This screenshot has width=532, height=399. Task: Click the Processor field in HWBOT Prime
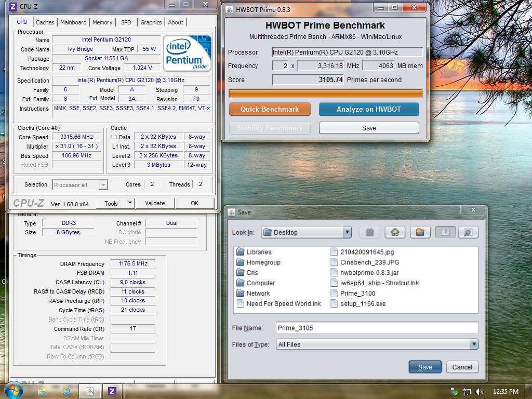348,52
